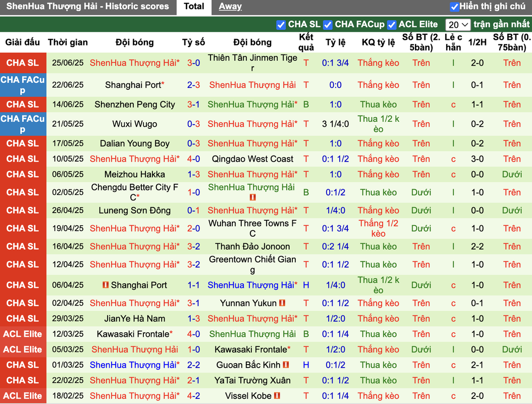Screen dimensions: 532x404
Task: Click result letter H on 01/03/25 row
Action: [x=306, y=365]
